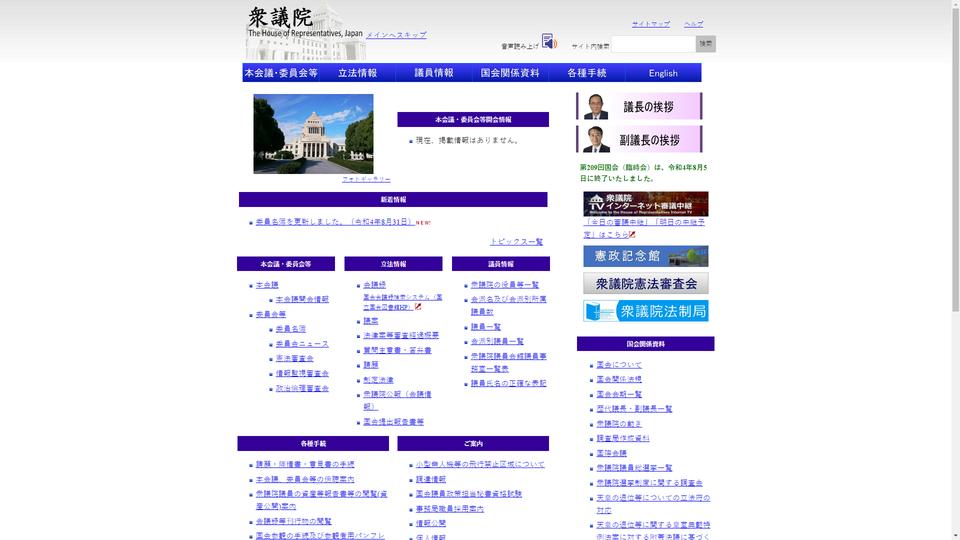Open the 会派別議員一覧 link
Image resolution: width=960 pixels, height=540 pixels.
click(497, 342)
